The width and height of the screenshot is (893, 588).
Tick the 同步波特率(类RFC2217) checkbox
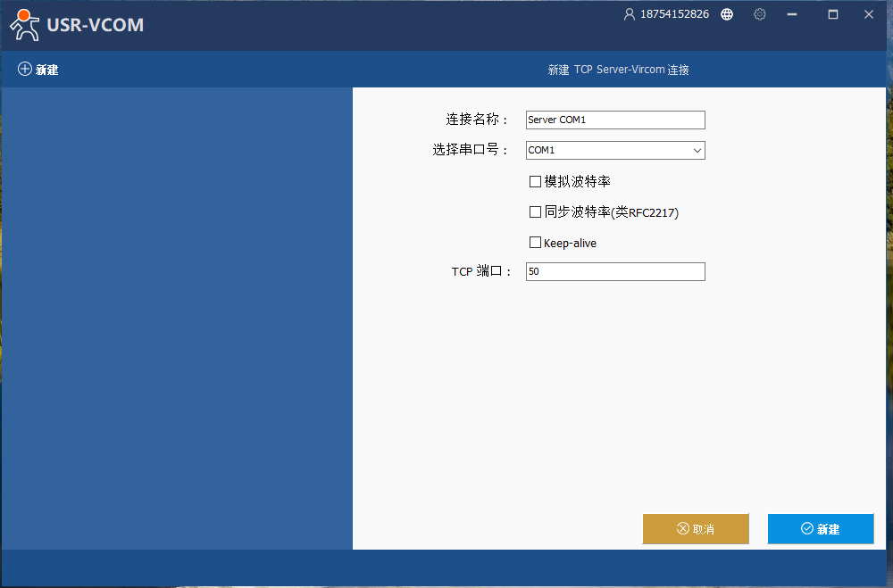[536, 212]
